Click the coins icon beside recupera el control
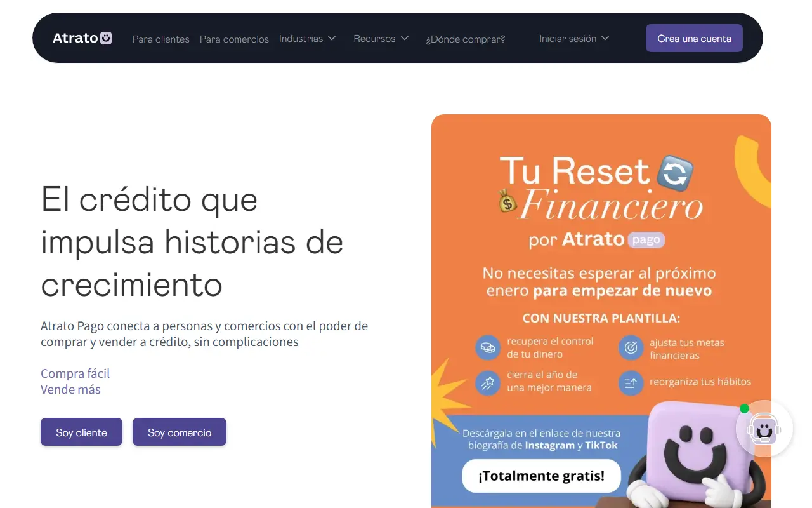 pyautogui.click(x=488, y=347)
